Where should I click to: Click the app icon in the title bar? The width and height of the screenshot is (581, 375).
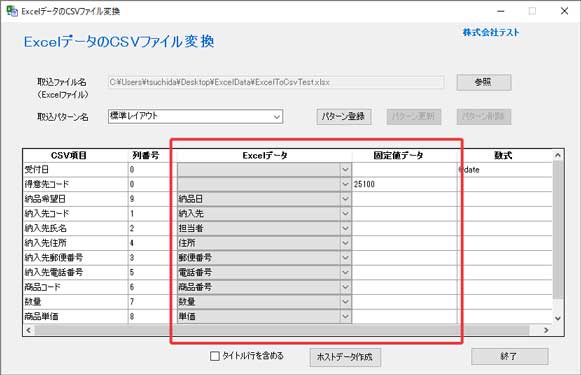[x=12, y=11]
